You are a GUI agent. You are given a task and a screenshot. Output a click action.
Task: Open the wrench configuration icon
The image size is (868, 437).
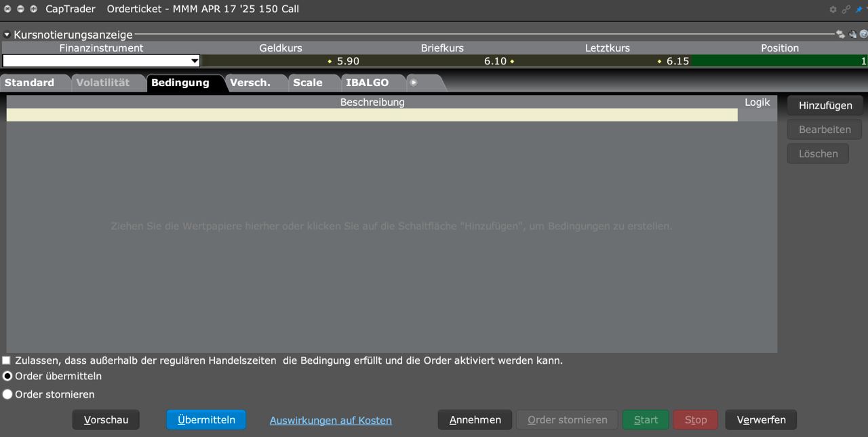[852, 35]
